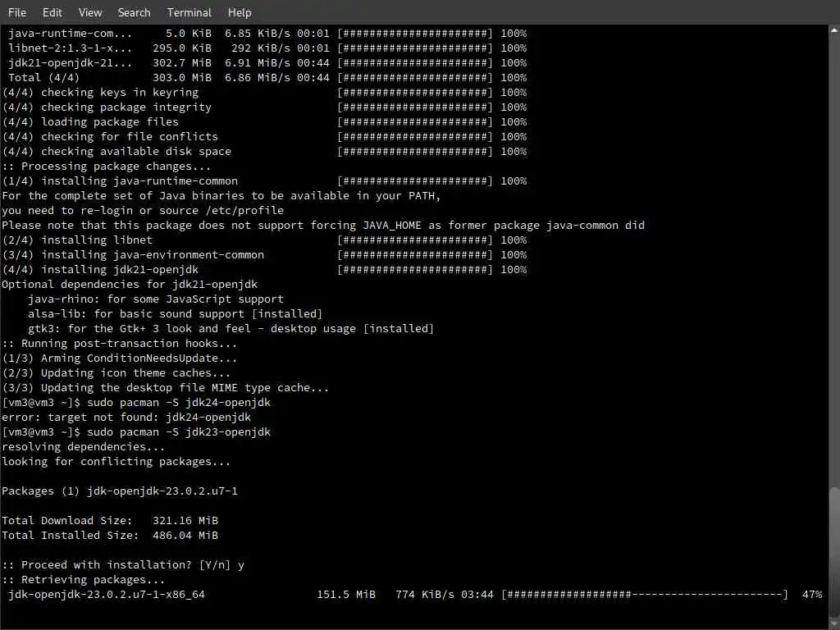Click '(4/4) loading package files' line
Screen dimensions: 840x630
tap(265, 122)
